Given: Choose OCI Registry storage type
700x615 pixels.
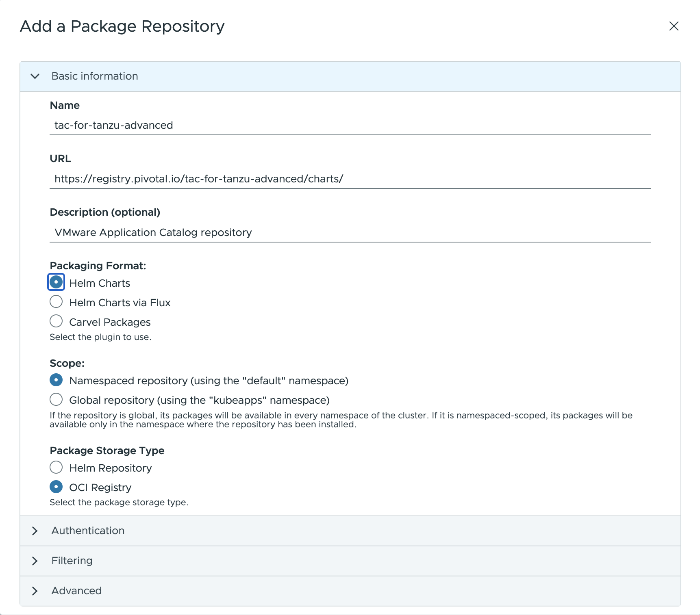Looking at the screenshot, I should coord(56,487).
